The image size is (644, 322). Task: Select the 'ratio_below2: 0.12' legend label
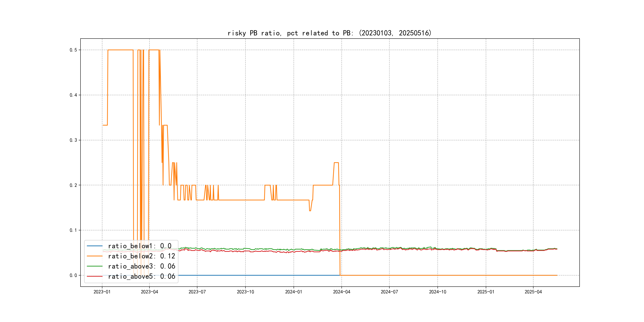142,256
